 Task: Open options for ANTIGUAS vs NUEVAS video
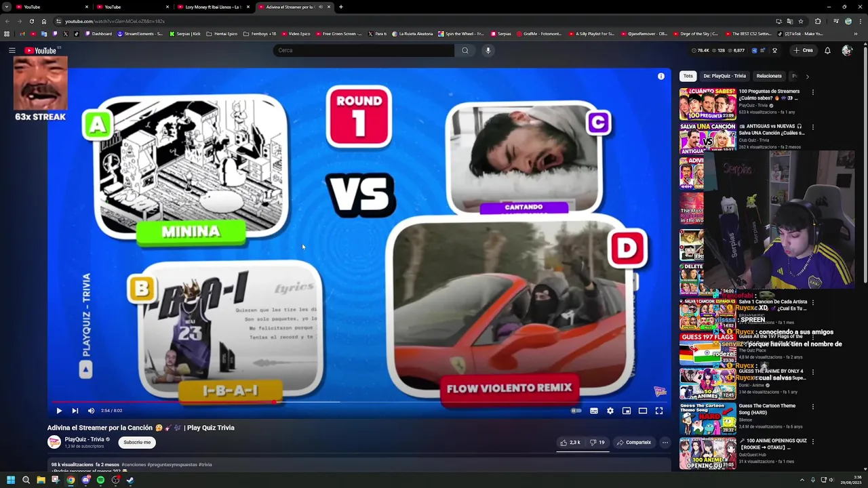pos(812,127)
